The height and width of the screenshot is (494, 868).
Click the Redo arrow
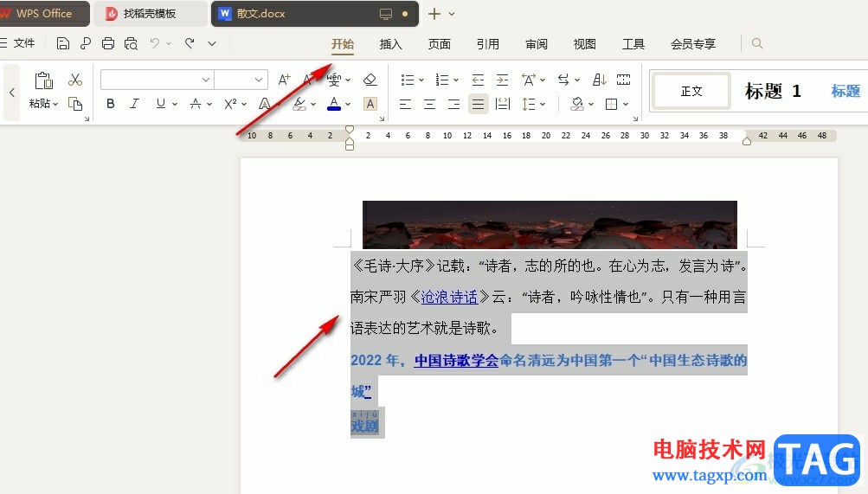click(190, 43)
